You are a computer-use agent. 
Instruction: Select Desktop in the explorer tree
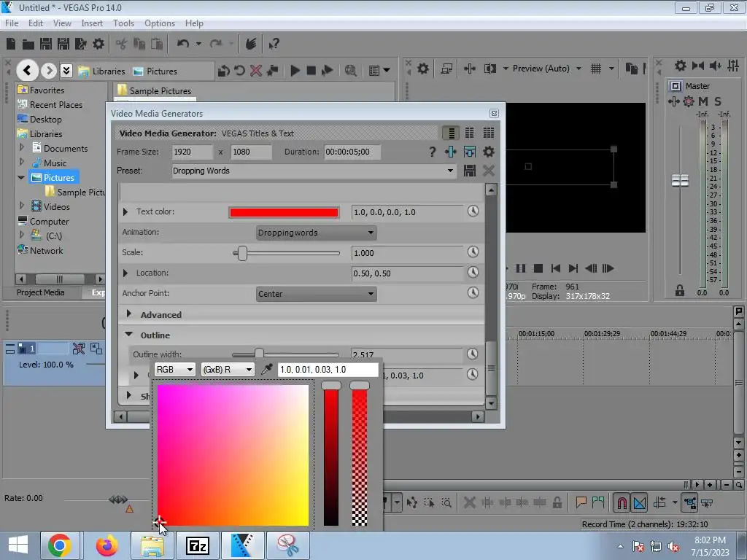tap(45, 120)
